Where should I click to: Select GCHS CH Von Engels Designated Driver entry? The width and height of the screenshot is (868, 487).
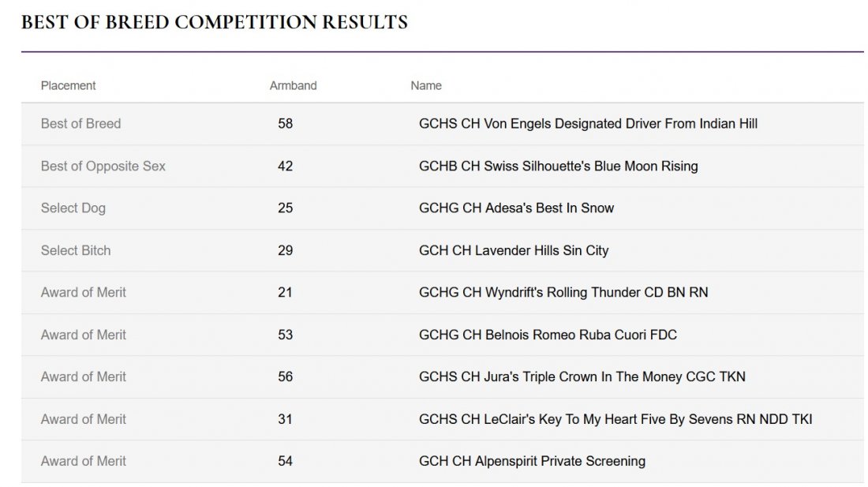point(588,123)
